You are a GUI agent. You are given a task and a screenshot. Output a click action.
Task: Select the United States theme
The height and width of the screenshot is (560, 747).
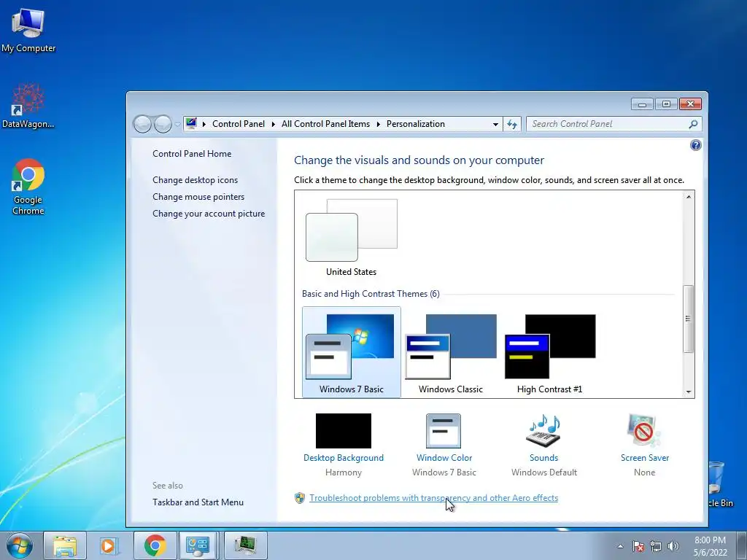click(352, 238)
